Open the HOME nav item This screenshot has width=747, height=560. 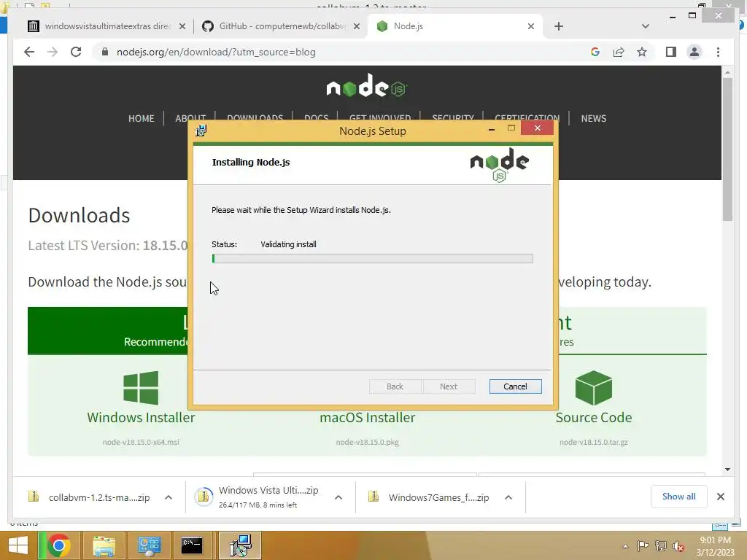141,119
